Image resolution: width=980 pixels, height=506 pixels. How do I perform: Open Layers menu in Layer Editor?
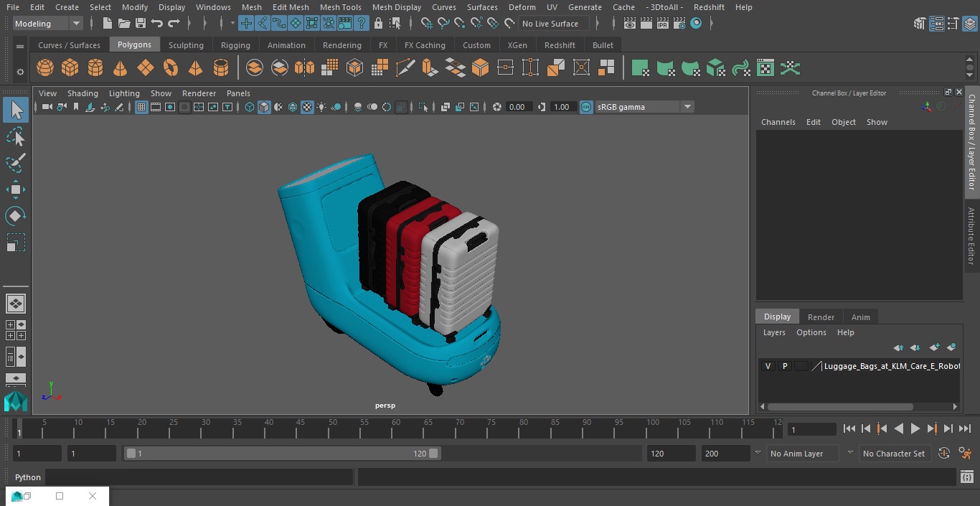pos(774,332)
